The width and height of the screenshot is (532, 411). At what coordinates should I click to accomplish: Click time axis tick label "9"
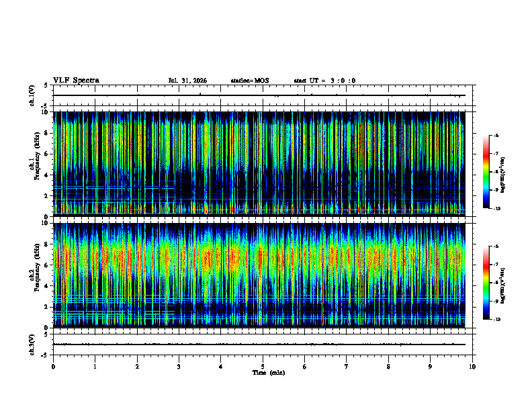pyautogui.click(x=430, y=367)
